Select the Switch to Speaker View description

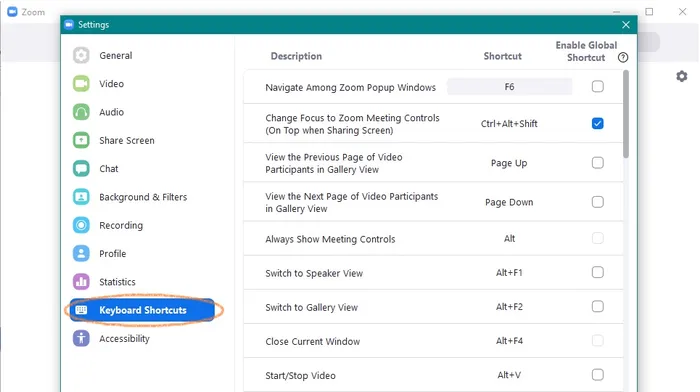click(x=314, y=273)
